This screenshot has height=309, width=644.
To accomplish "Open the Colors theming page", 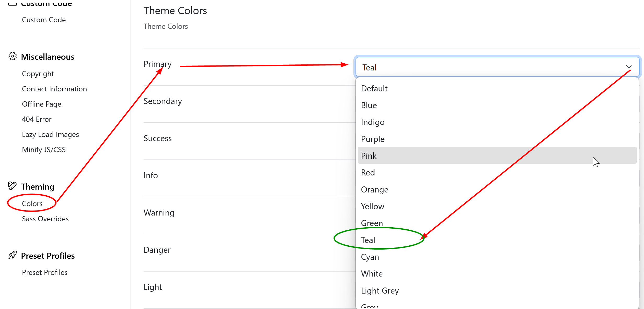I will (x=32, y=203).
